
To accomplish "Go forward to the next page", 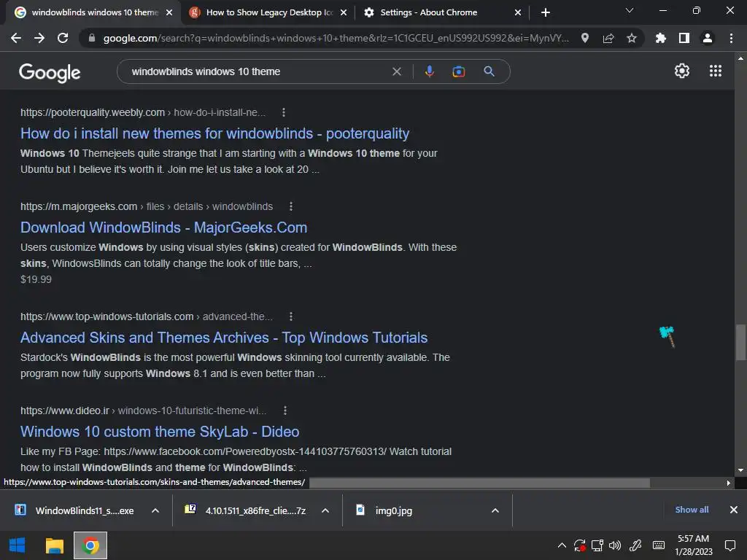I will click(x=39, y=38).
